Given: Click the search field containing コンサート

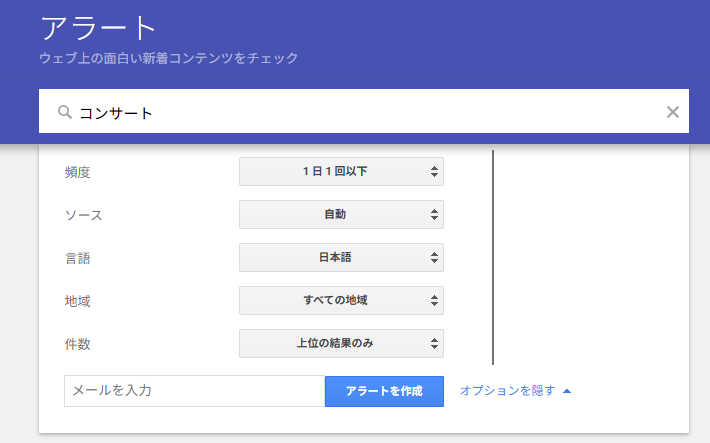Looking at the screenshot, I should coord(360,112).
